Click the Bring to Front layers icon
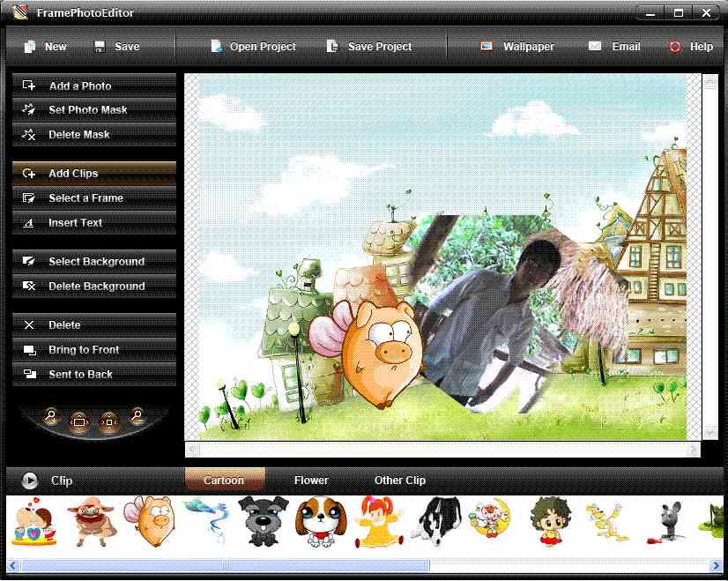Screen dimensions: 728x581 [x=29, y=350]
